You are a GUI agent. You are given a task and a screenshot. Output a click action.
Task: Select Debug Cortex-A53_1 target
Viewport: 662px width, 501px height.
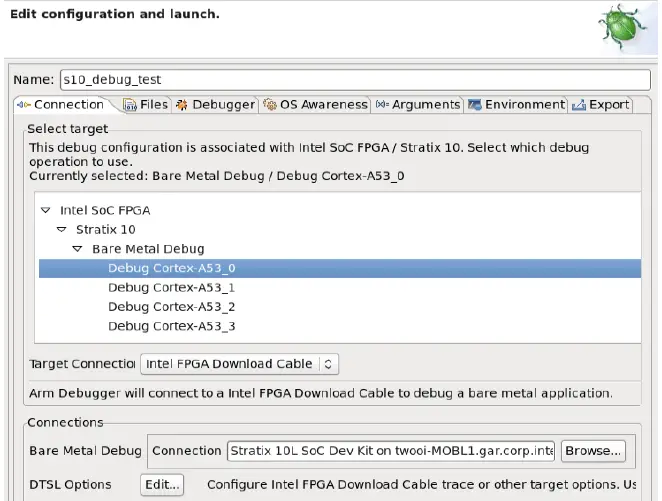point(171,287)
